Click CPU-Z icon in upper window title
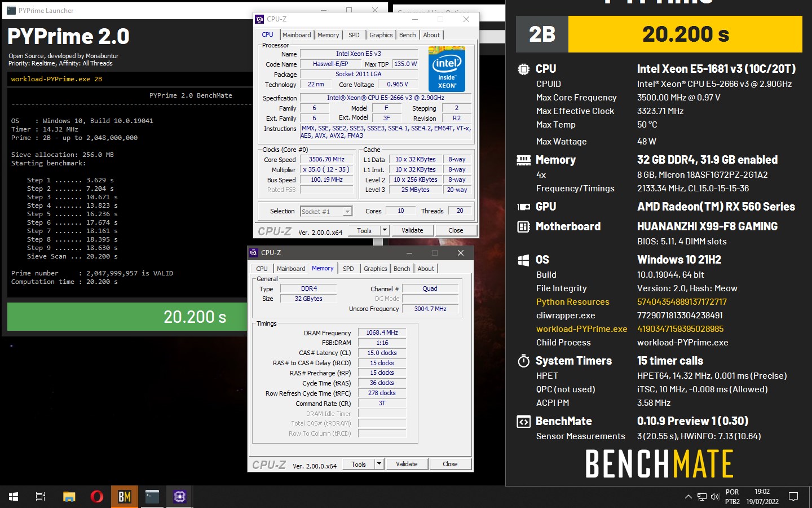812x508 pixels. point(259,19)
